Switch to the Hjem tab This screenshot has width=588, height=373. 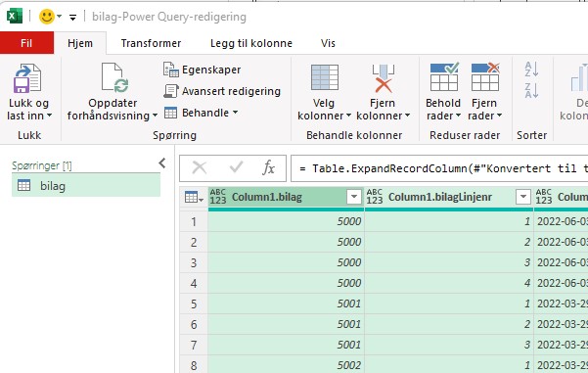(x=80, y=43)
